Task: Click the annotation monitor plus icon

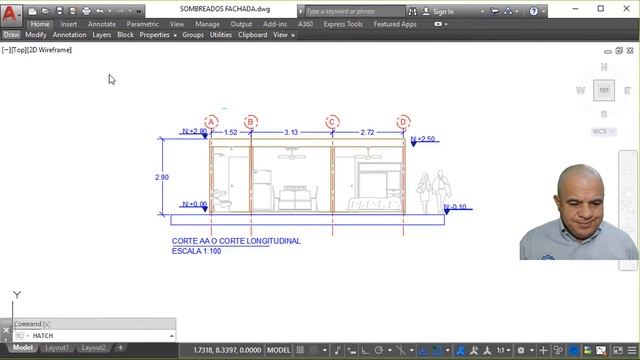Action: tap(543, 350)
